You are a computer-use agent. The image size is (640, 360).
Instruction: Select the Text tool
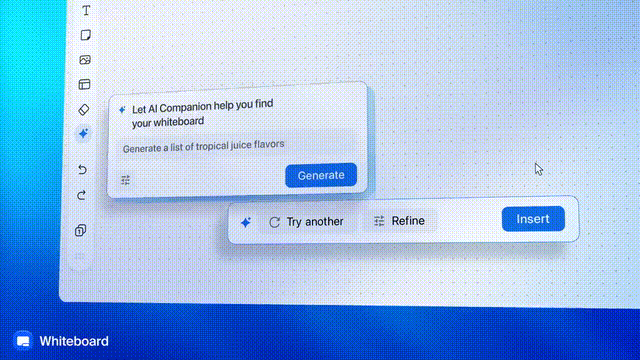86,10
